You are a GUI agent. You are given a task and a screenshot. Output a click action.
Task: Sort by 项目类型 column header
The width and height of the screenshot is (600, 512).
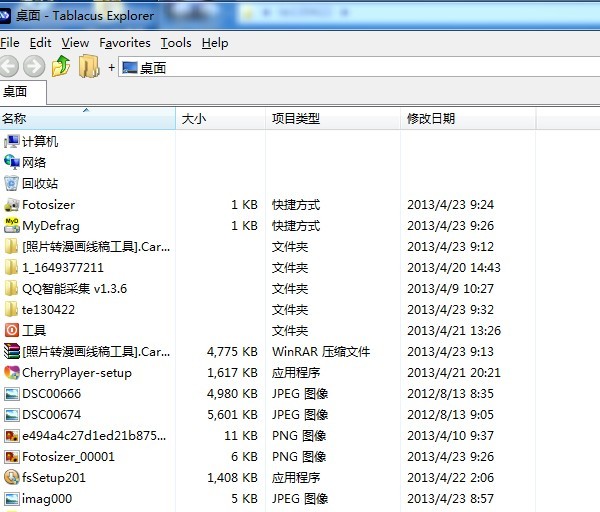click(333, 119)
